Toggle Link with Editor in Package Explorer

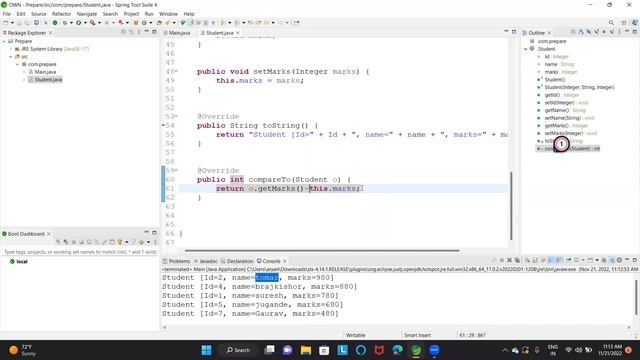[131, 32]
